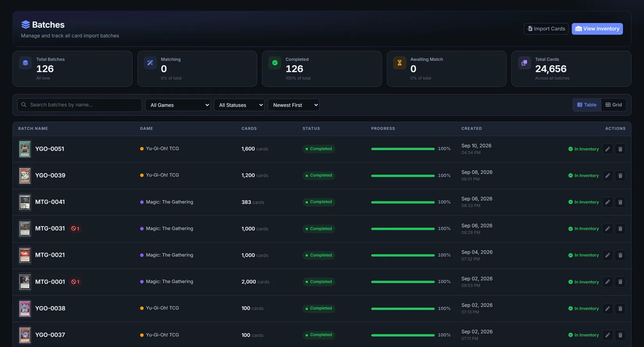Open the All Statuses filter dropdown
This screenshot has width=644, height=347.
click(239, 105)
